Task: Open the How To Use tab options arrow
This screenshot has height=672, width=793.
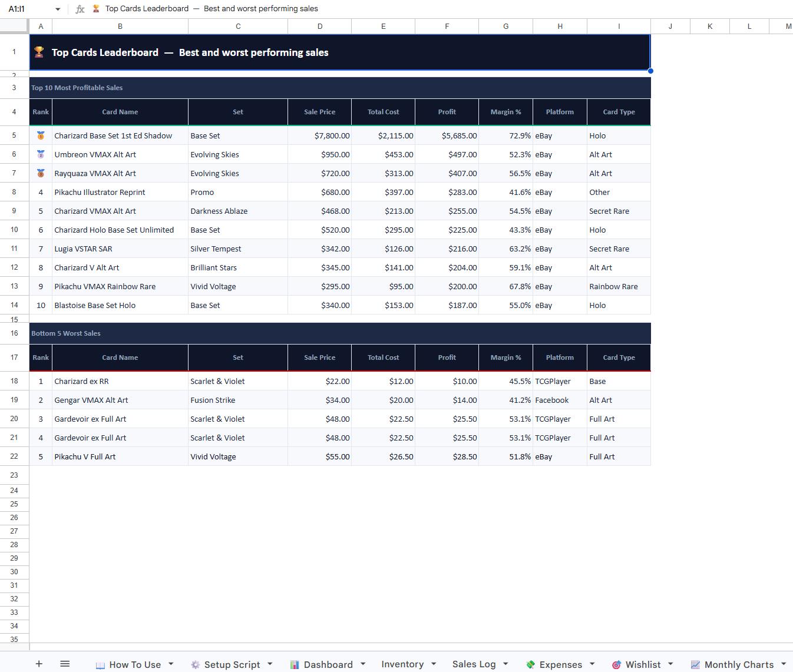Action: [171, 664]
